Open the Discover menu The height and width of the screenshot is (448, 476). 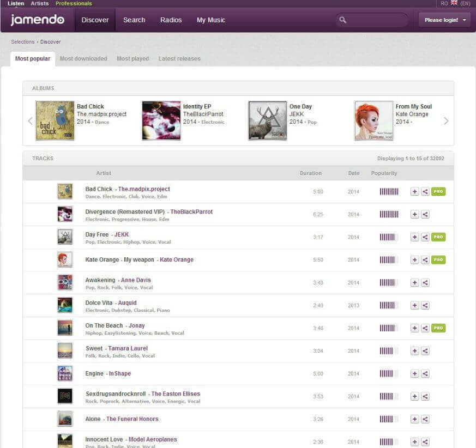click(95, 20)
